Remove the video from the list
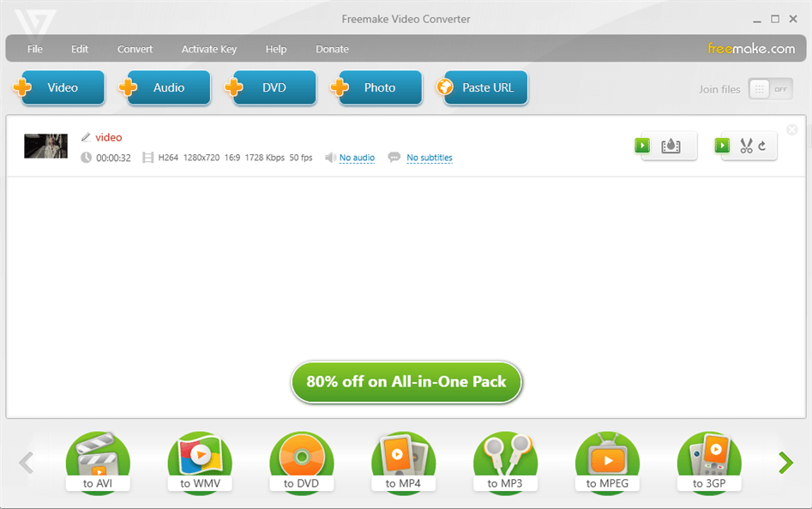 pos(791,130)
